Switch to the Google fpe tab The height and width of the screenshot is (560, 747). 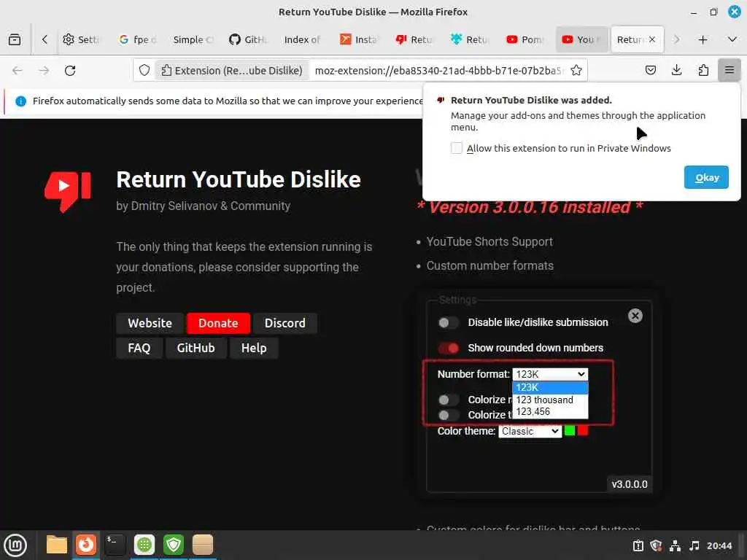tap(138, 39)
